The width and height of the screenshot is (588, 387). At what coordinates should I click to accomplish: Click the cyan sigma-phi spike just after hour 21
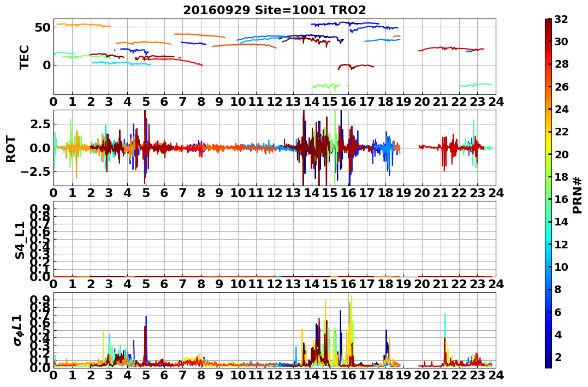tap(445, 326)
